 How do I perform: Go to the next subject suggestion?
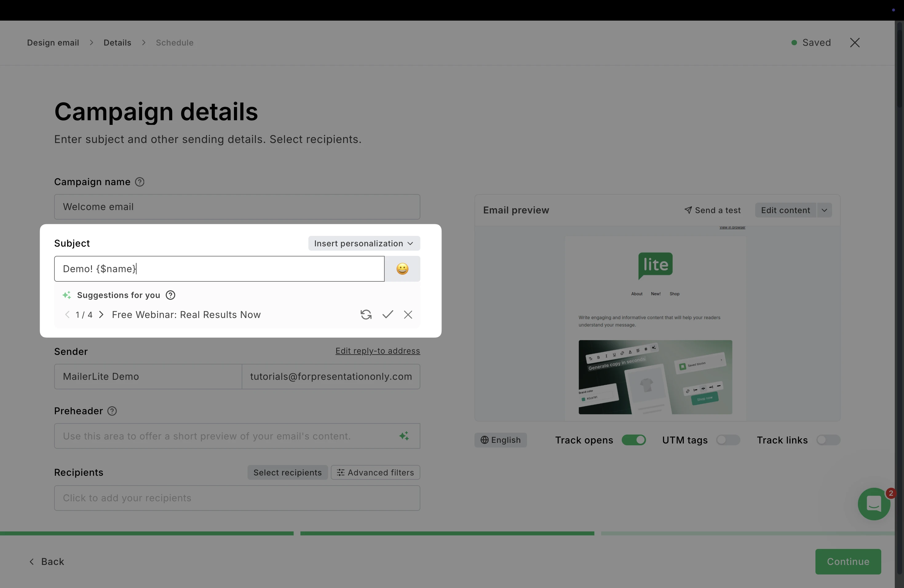tap(101, 315)
